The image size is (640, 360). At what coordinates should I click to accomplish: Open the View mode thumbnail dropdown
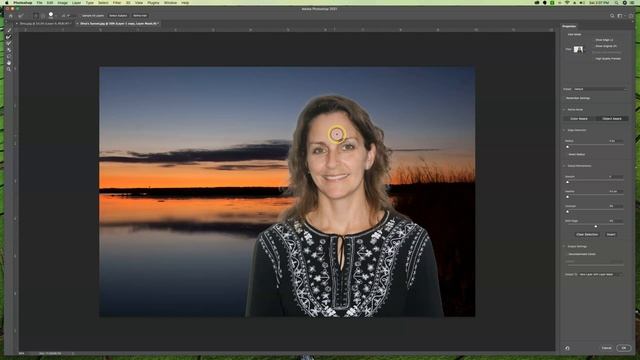click(579, 49)
